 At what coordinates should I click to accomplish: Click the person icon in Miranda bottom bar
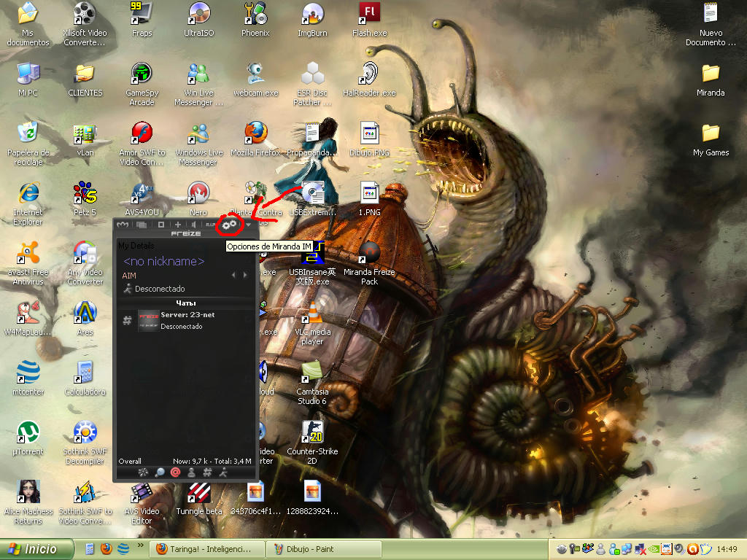192,472
